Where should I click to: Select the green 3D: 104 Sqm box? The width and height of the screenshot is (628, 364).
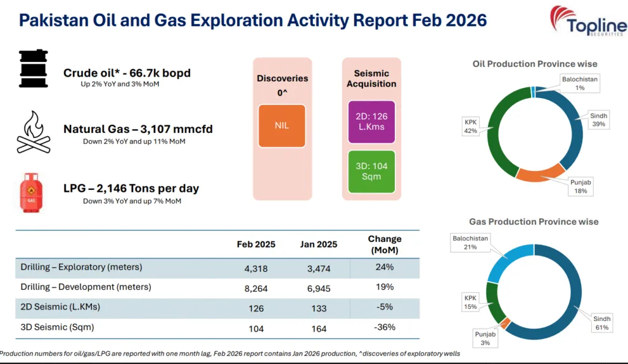tap(372, 172)
